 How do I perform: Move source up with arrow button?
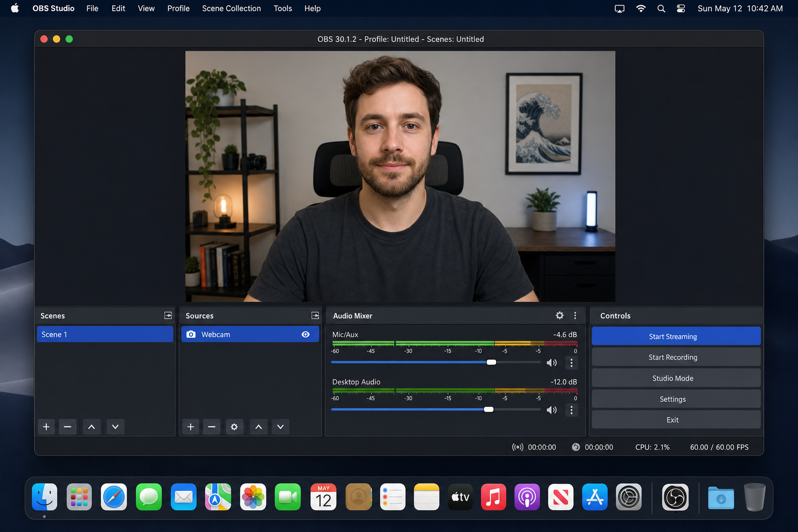259,427
